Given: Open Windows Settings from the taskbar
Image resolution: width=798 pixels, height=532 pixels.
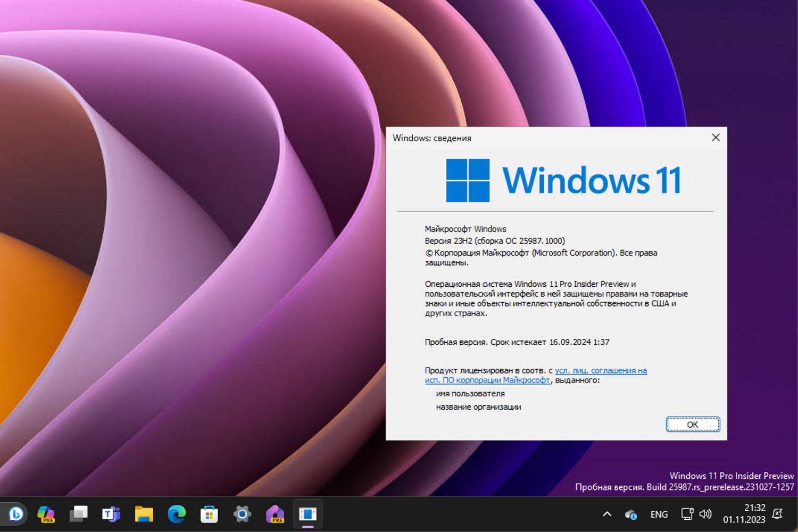Looking at the screenshot, I should (242, 514).
